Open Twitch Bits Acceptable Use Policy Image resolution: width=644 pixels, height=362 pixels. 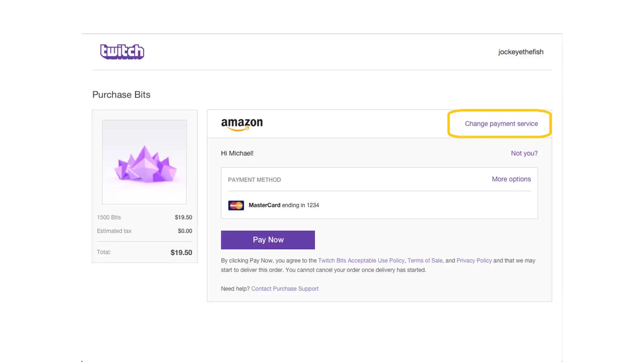click(361, 260)
